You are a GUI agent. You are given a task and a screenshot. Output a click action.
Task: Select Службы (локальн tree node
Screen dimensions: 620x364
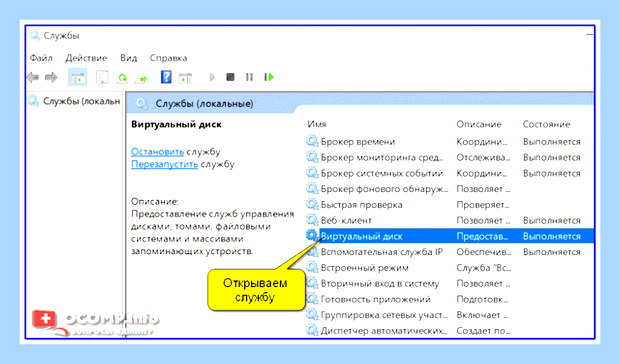pyautogui.click(x=81, y=101)
